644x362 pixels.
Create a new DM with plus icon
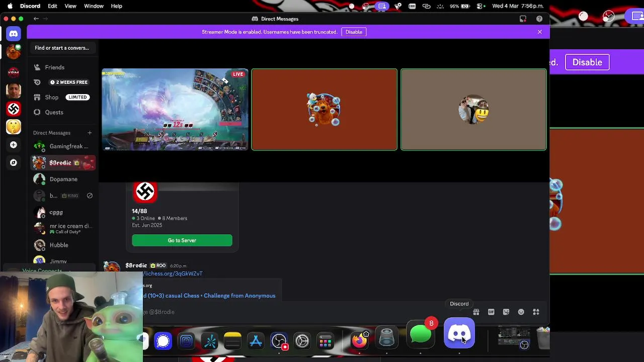[x=90, y=133]
